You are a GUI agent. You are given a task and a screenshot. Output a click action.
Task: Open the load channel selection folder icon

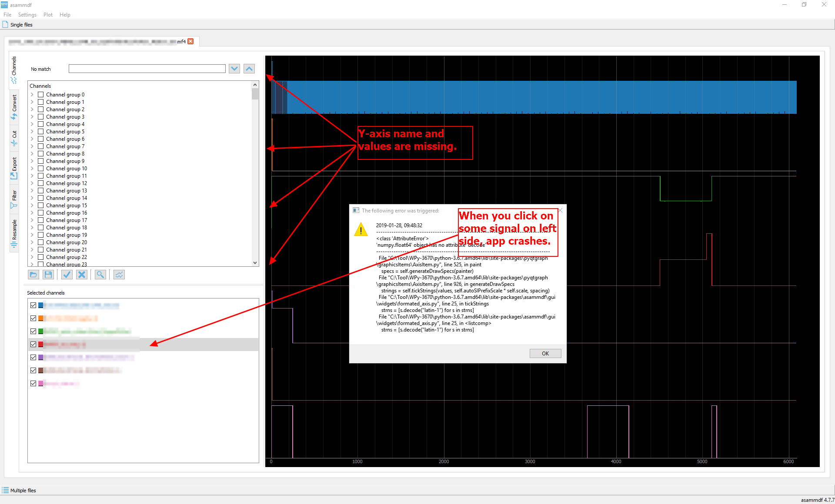click(33, 275)
